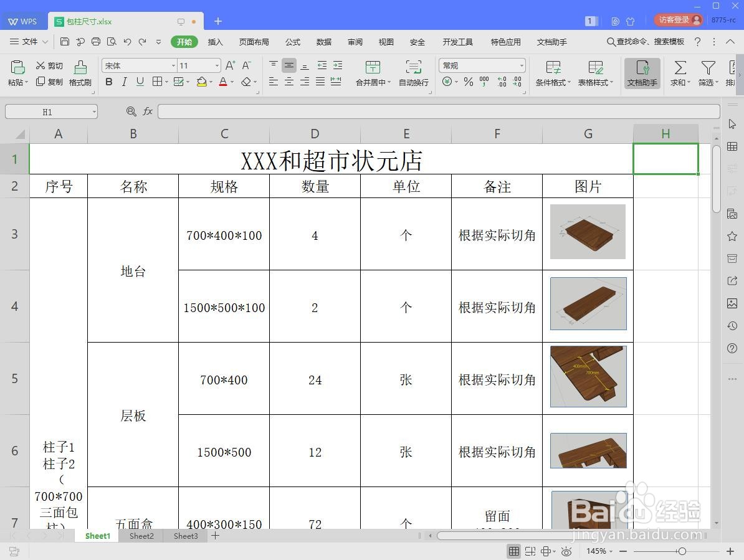744x560 pixels.
Task: Click thumbnail image in row 3
Action: point(588,232)
